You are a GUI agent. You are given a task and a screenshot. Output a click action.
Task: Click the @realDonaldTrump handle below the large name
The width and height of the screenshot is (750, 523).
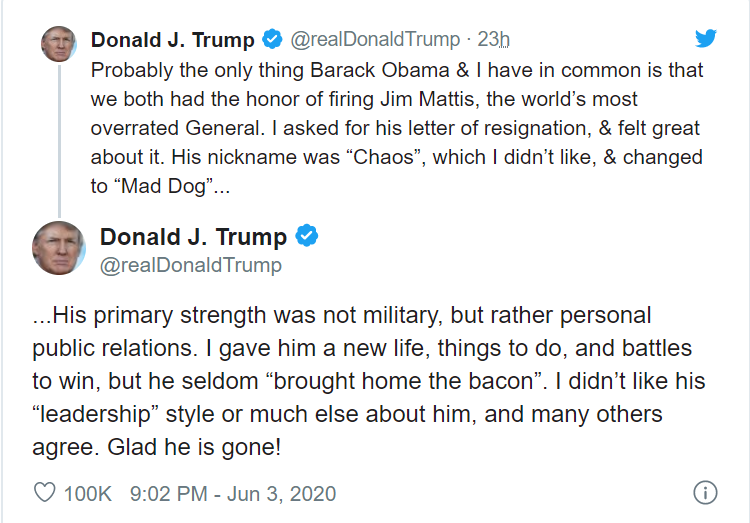(190, 265)
